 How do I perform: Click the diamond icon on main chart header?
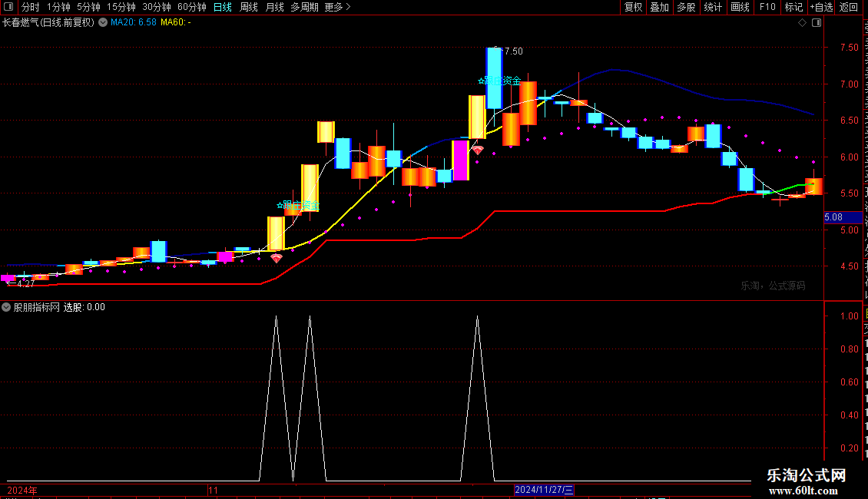pos(802,23)
